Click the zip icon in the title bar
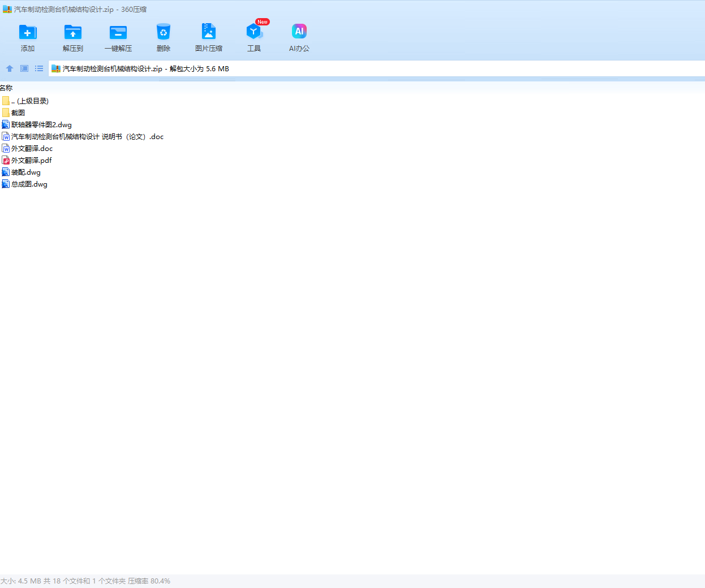The height and width of the screenshot is (588, 705). [7, 9]
